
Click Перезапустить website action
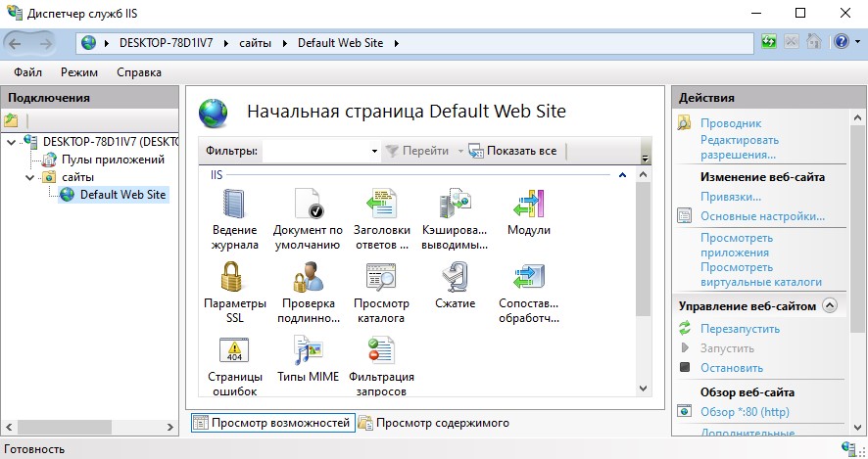(740, 329)
